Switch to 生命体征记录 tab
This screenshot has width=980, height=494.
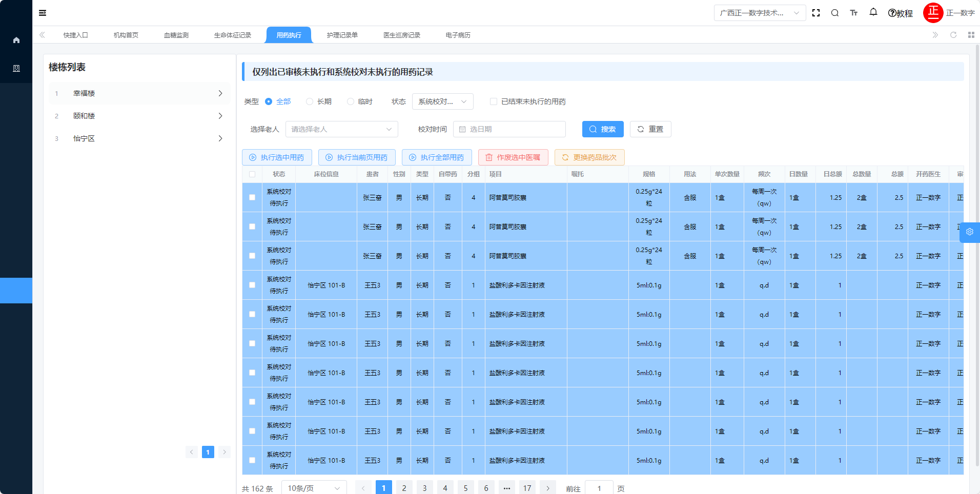point(233,35)
